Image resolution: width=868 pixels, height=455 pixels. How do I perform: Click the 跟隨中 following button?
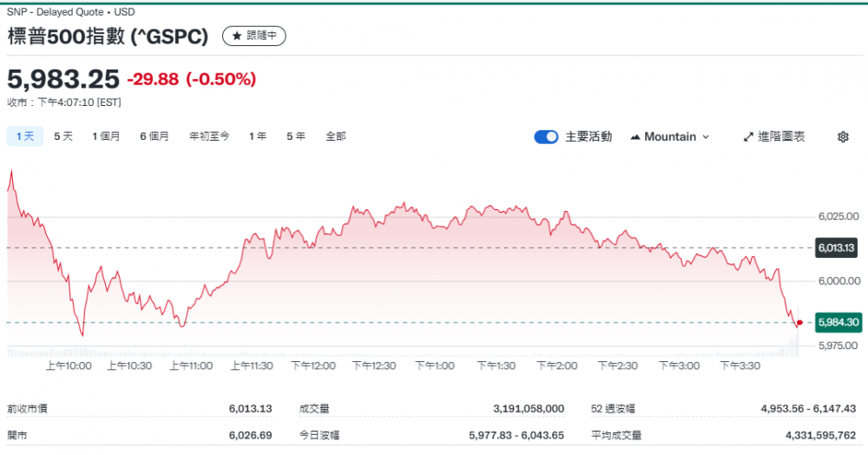tap(253, 36)
